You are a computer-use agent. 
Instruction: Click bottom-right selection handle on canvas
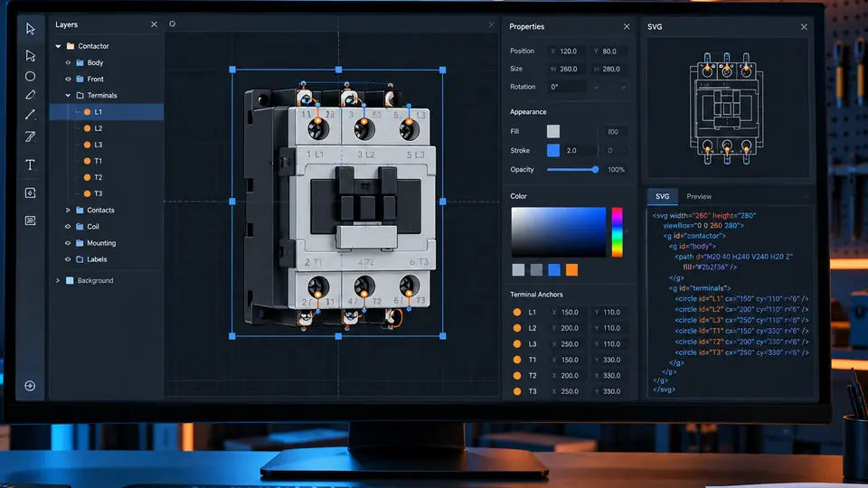pos(443,336)
